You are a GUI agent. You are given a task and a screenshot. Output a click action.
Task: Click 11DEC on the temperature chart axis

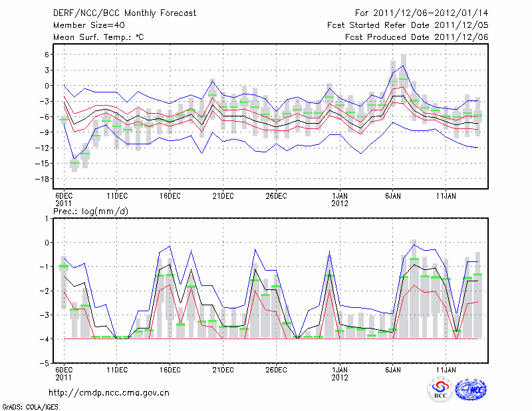click(x=116, y=196)
